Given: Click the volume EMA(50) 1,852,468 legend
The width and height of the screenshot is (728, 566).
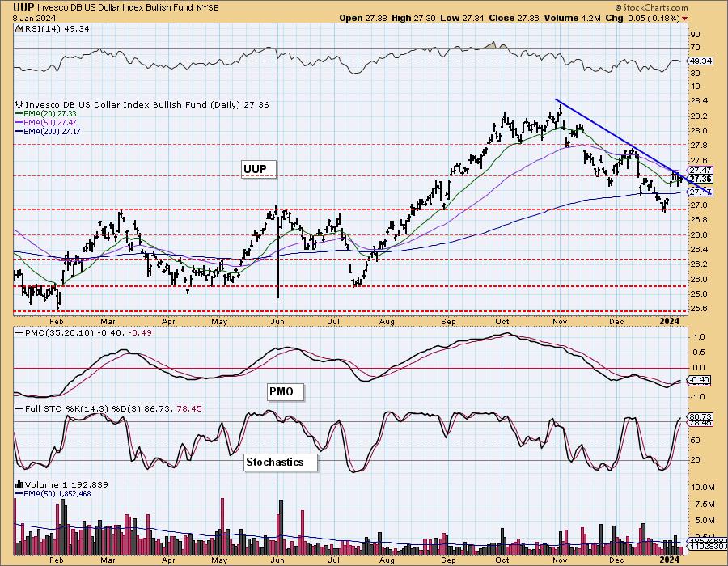Looking at the screenshot, I should point(54,493).
